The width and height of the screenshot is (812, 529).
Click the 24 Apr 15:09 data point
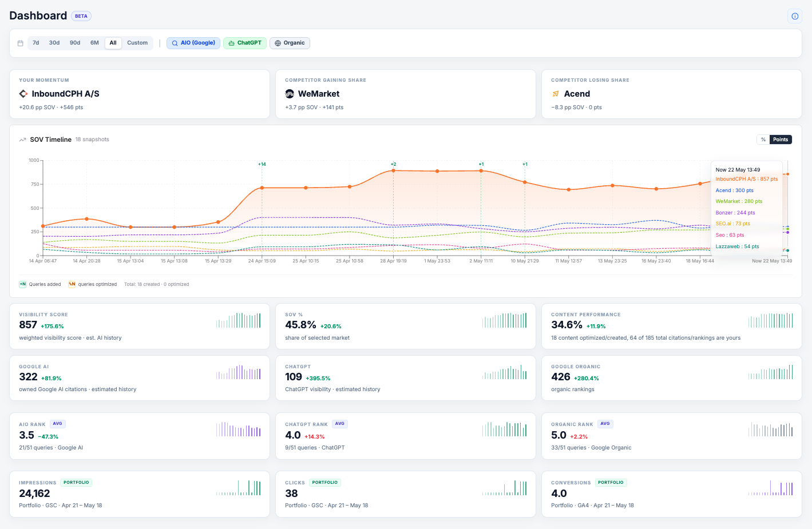[x=262, y=188]
